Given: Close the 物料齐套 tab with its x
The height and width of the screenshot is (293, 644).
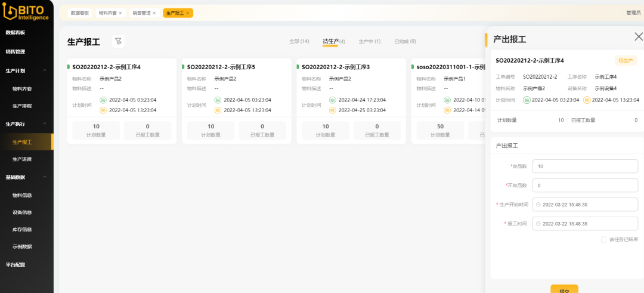Looking at the screenshot, I should pos(120,13).
